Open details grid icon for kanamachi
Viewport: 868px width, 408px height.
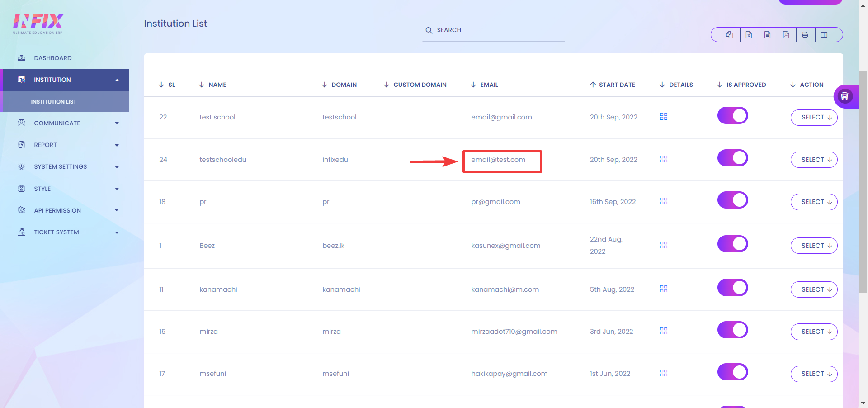pyautogui.click(x=664, y=289)
